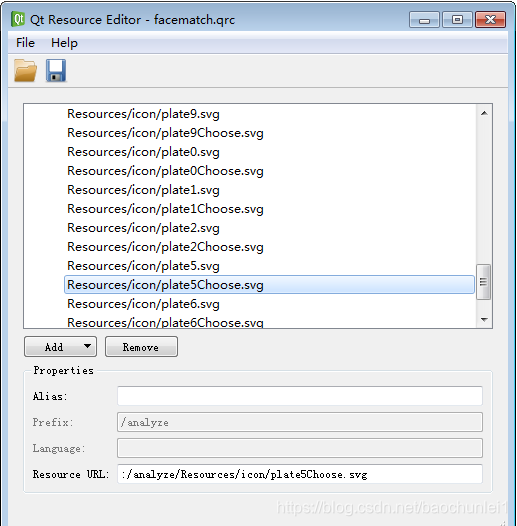Click the Prefix field showing /analyze

(x=300, y=422)
